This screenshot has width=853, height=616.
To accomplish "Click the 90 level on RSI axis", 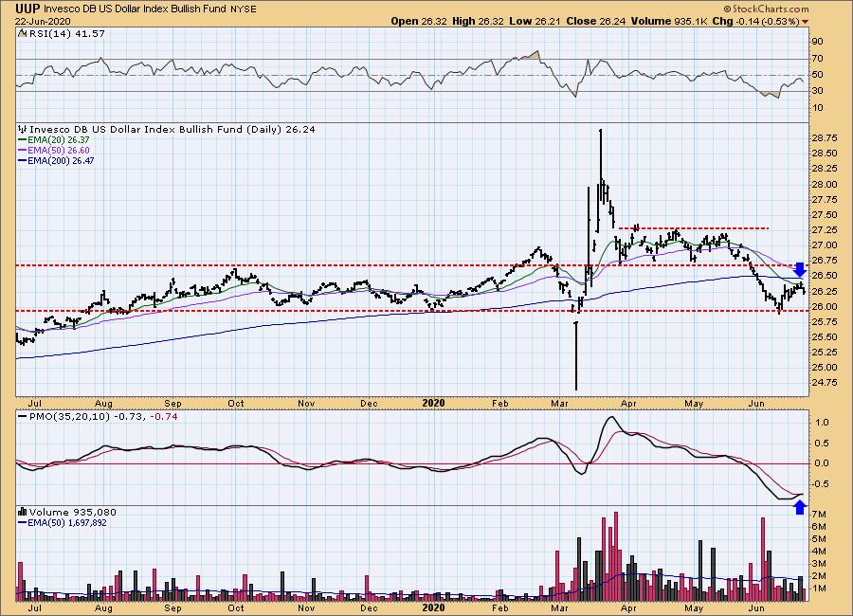I will 817,42.
